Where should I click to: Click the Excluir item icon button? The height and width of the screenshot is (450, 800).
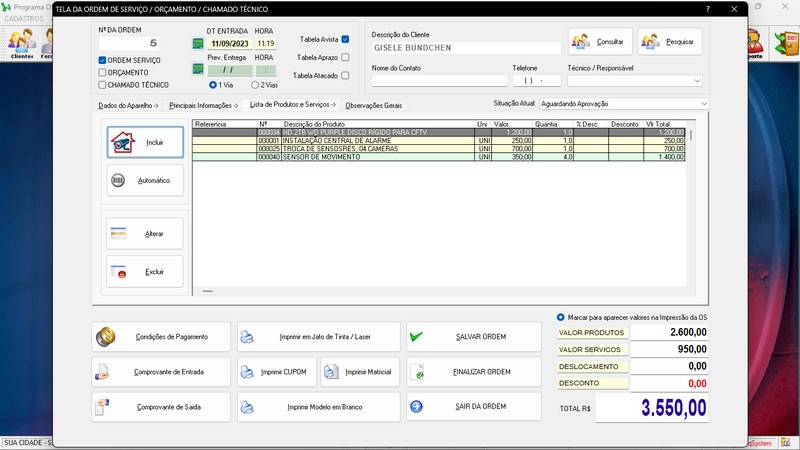(x=145, y=272)
